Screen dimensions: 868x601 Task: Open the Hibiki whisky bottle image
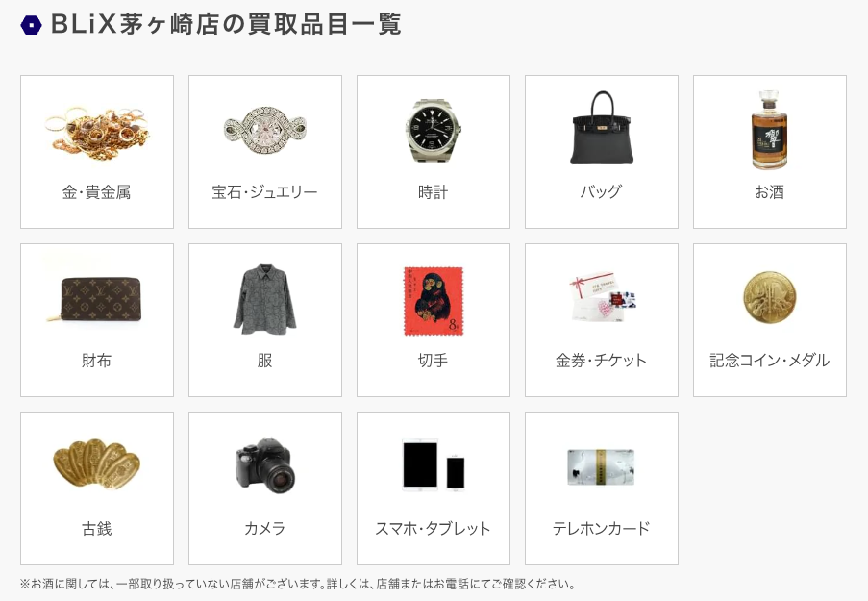click(x=769, y=130)
